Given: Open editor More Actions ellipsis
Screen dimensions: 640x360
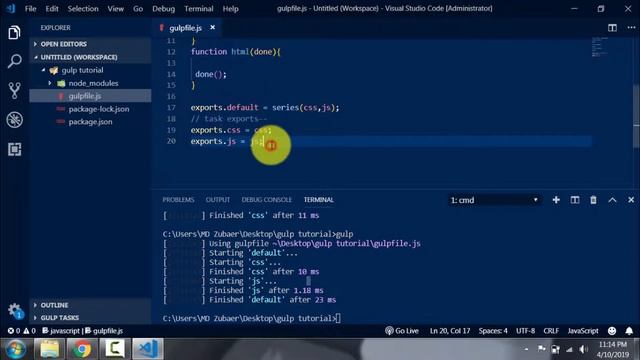Looking at the screenshot, I should click(x=631, y=28).
